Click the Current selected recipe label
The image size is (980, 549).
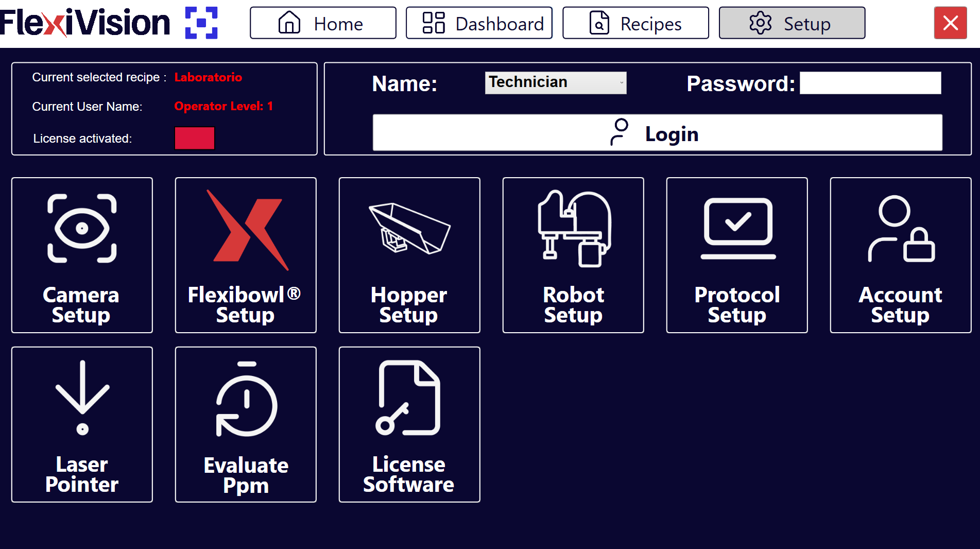(x=99, y=77)
